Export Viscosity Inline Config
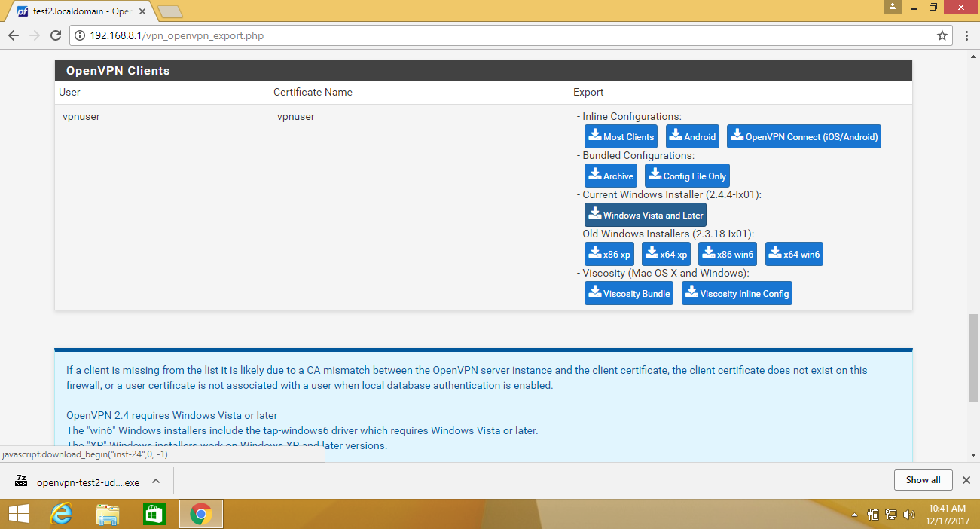This screenshot has width=980, height=529. (737, 293)
